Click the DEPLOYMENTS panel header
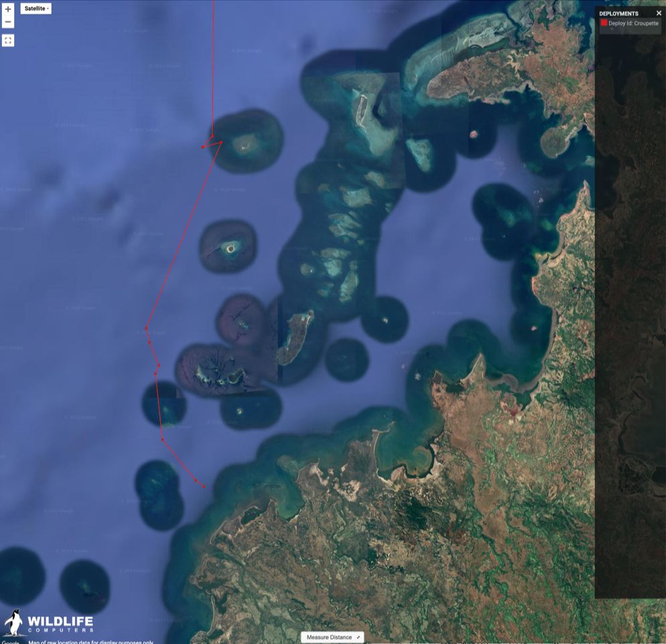Image resolution: width=666 pixels, height=644 pixels. 618,13
